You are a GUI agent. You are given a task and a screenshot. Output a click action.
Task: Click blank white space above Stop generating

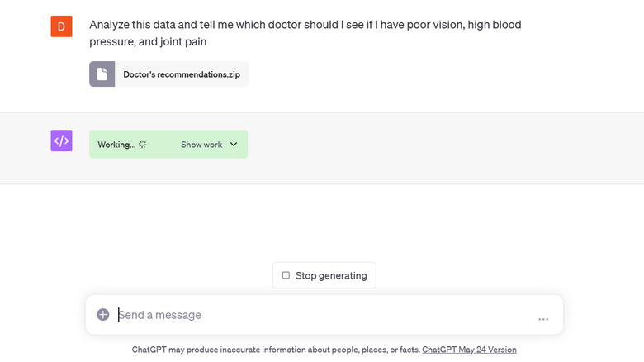[x=324, y=223]
